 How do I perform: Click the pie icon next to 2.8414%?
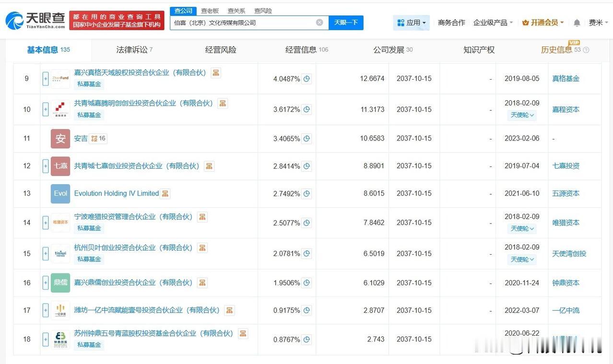pyautogui.click(x=306, y=166)
